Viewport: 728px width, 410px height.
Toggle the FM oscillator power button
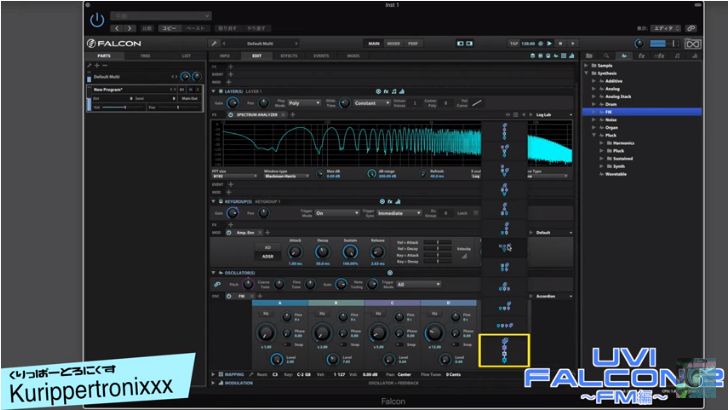[x=228, y=296]
